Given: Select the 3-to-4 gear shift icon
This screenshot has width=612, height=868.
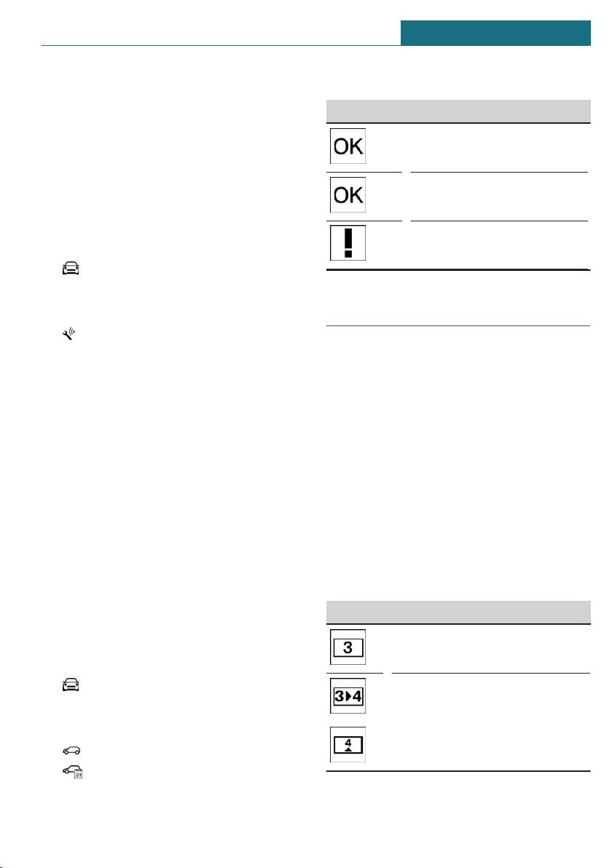Looking at the screenshot, I should click(348, 696).
